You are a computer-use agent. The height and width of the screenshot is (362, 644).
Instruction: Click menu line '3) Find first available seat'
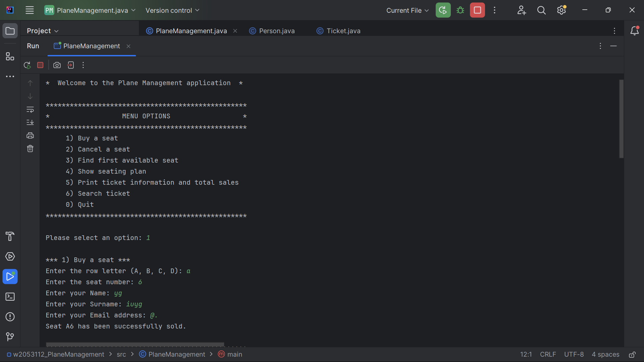tap(122, 161)
